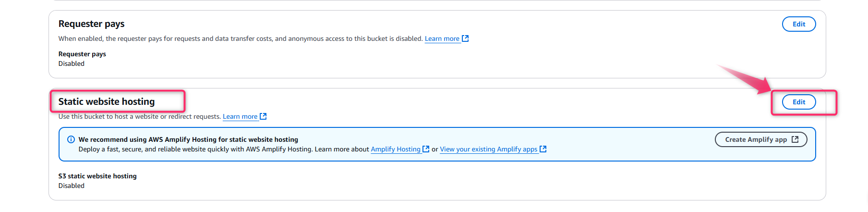The height and width of the screenshot is (212, 868).
Task: Click external-link icon beside Requester pays Learn more
Action: click(x=465, y=38)
